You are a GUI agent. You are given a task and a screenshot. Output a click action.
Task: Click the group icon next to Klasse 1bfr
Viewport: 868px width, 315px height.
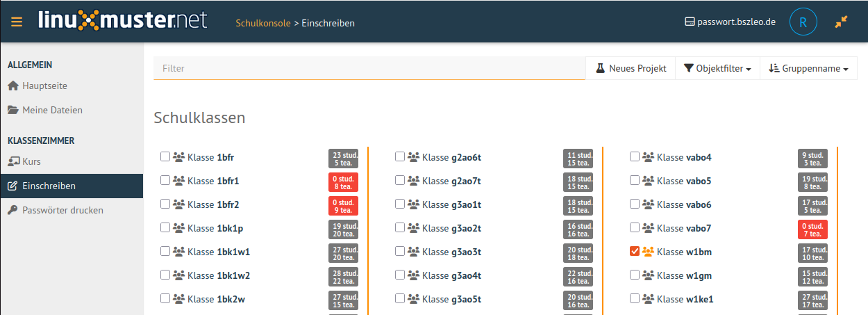(179, 157)
